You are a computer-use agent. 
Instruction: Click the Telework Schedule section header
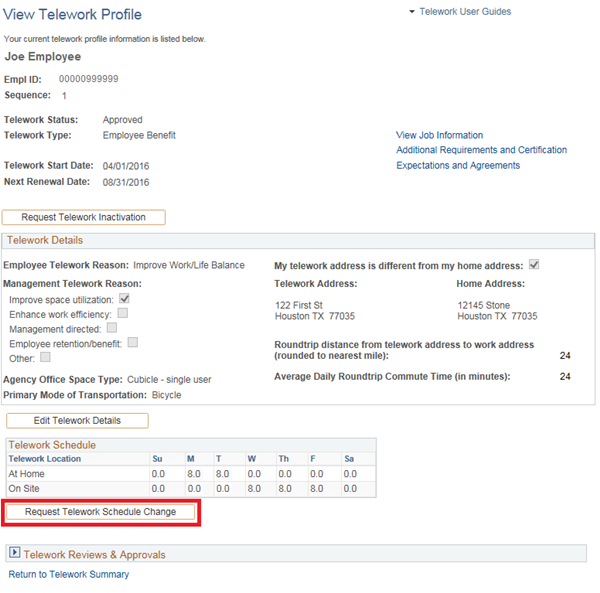[52, 445]
